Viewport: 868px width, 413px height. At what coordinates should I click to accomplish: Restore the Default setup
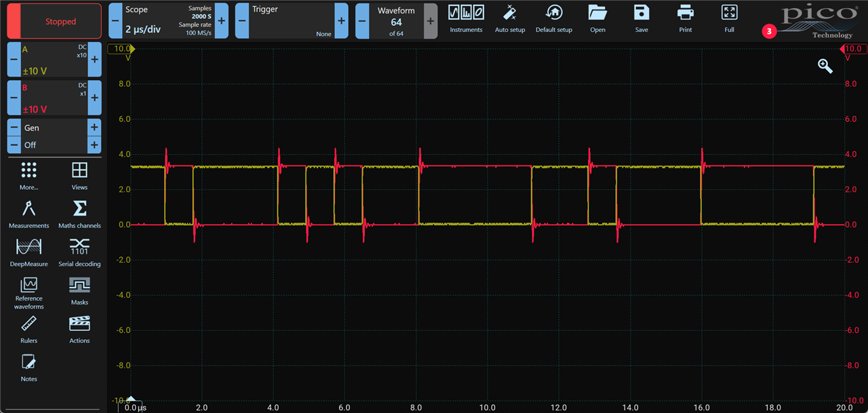(x=554, y=18)
